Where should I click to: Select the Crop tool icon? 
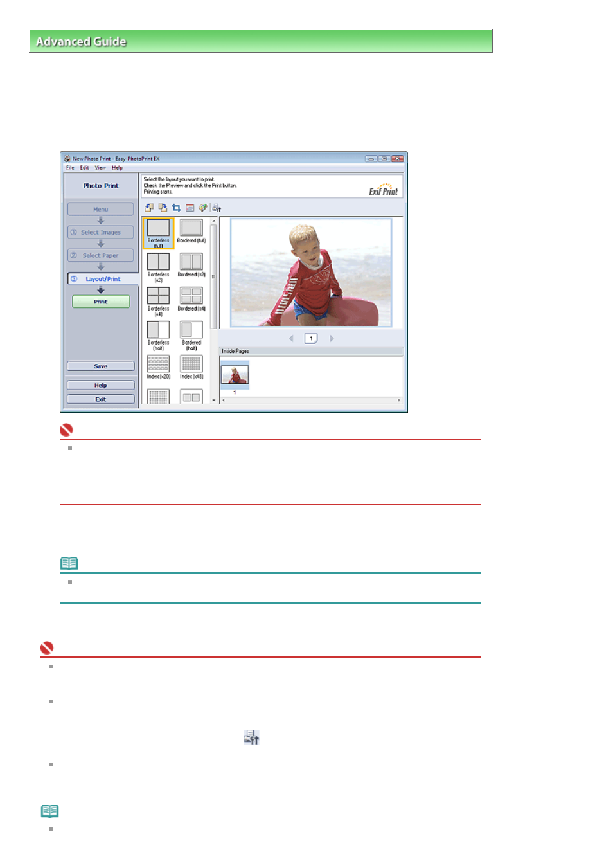point(176,208)
